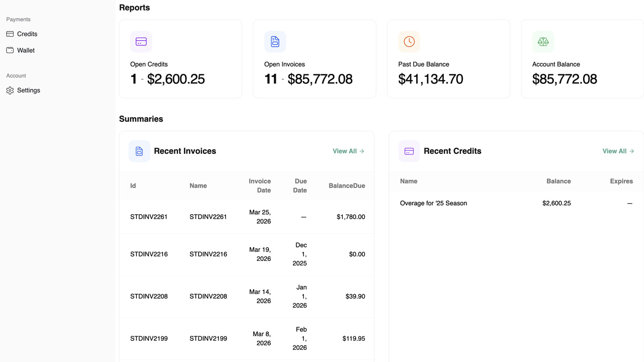Open invoice STDINV2199 from the list
Screen dimensions: 644x362
tap(149, 338)
